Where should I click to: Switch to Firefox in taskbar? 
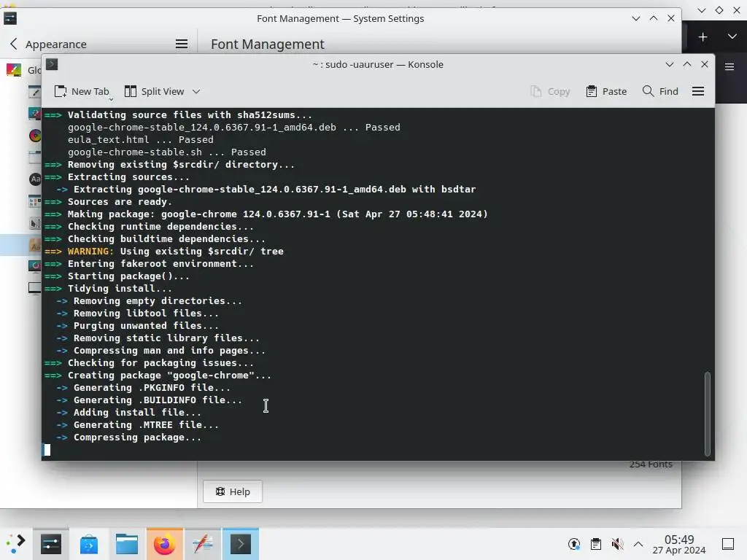click(165, 544)
